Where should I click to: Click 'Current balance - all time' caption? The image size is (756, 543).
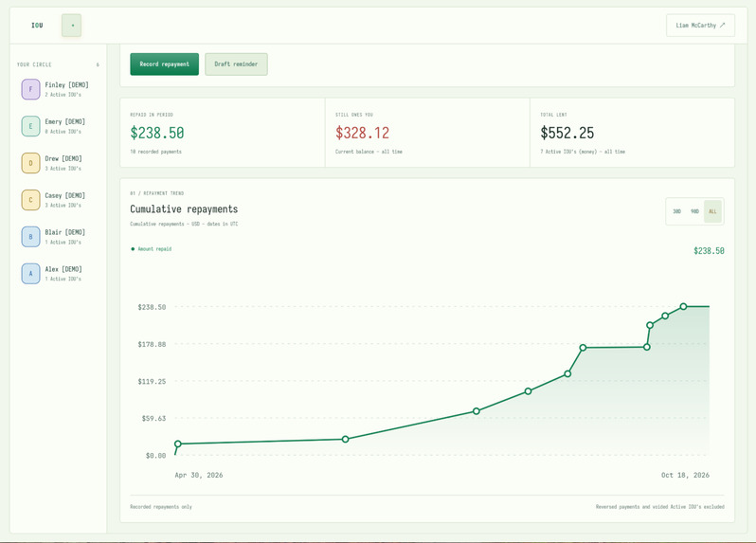[x=369, y=152]
